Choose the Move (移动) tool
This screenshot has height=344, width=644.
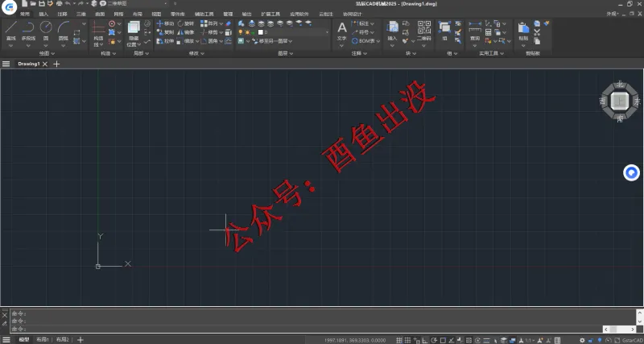click(x=165, y=24)
